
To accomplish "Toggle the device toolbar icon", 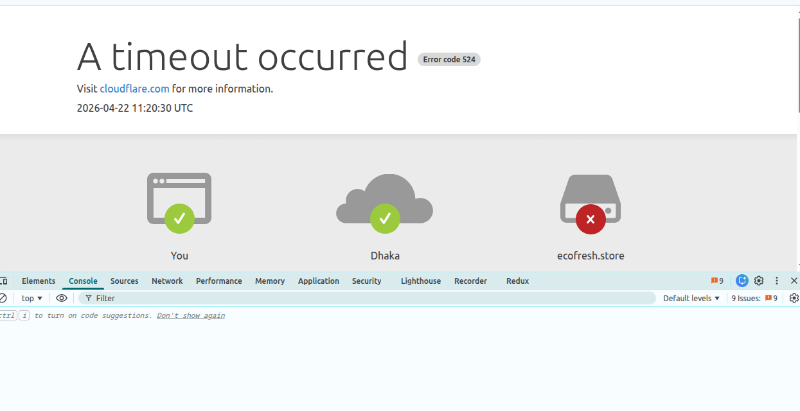I will pos(3,281).
